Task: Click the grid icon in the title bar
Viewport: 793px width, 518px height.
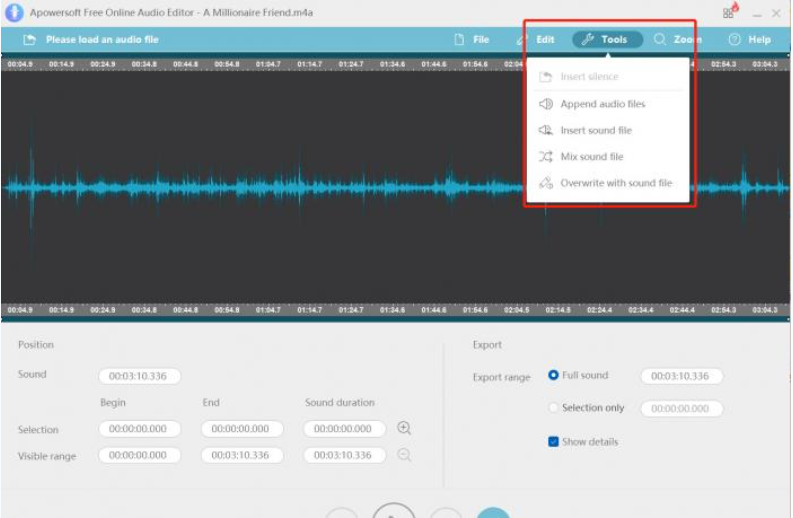Action: [x=728, y=13]
